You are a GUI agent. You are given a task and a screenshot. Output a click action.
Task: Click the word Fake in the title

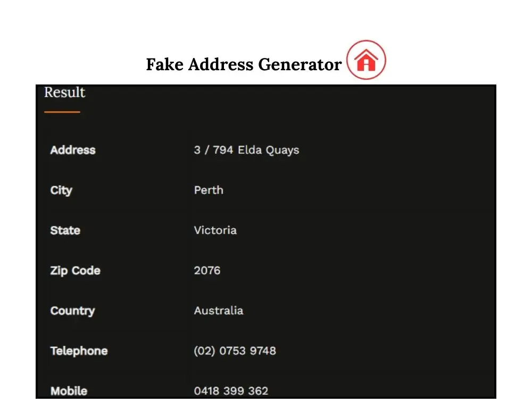click(165, 65)
